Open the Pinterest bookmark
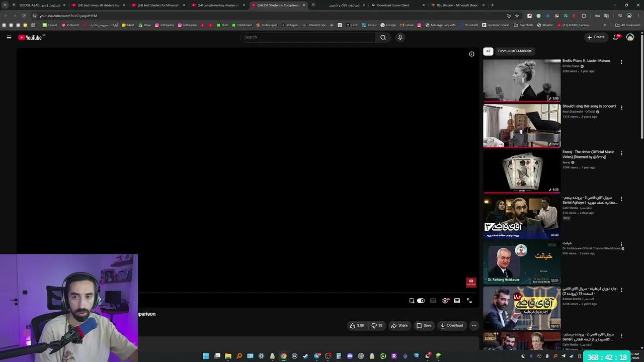The image size is (644, 362). point(70,25)
